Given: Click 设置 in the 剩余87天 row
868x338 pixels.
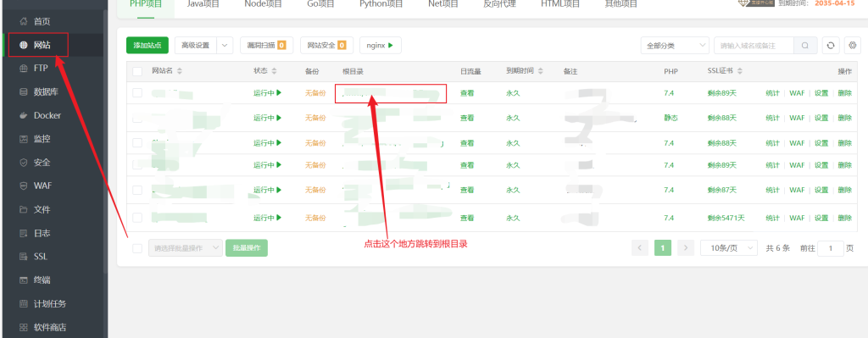Looking at the screenshot, I should click(821, 190).
